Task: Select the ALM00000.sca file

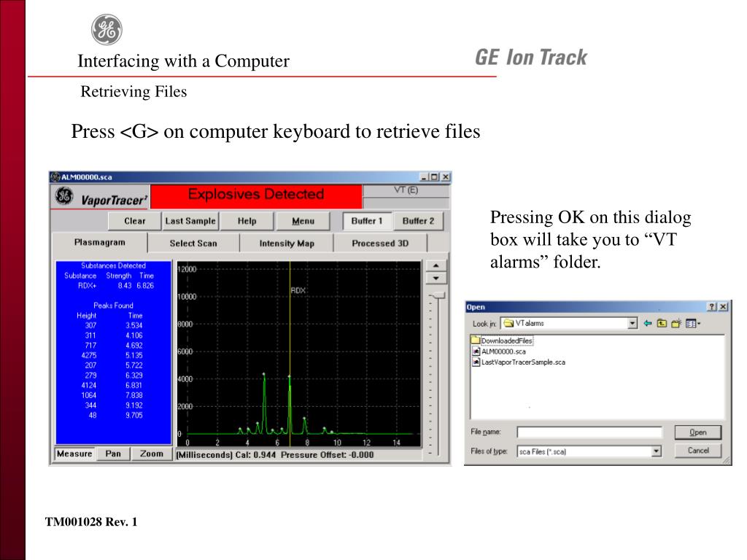Action: [x=503, y=351]
